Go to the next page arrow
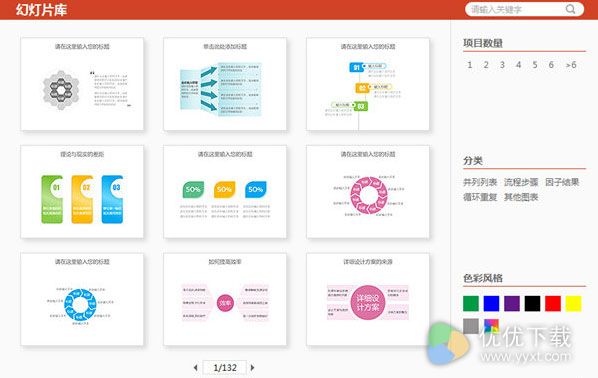The image size is (598, 378). 252,368
